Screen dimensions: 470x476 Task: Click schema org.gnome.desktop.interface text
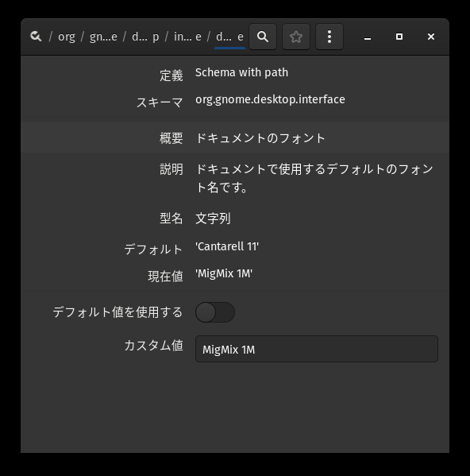[270, 99]
